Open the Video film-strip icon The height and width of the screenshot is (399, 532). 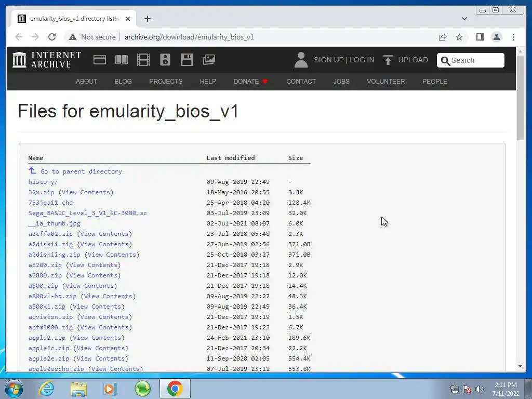coord(143,60)
